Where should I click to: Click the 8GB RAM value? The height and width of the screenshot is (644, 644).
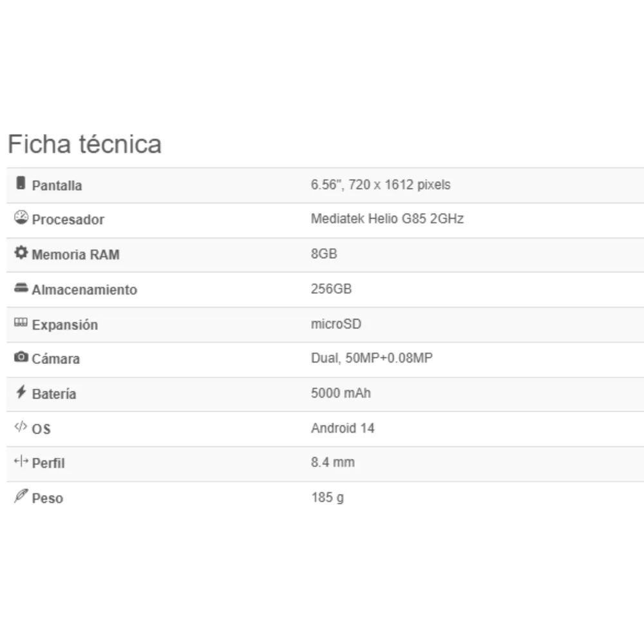click(324, 253)
